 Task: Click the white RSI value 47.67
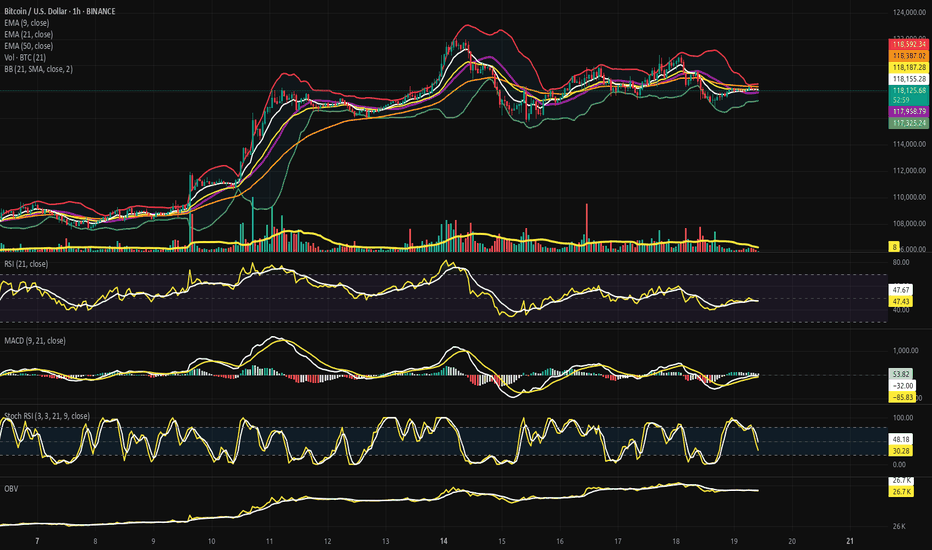point(901,290)
